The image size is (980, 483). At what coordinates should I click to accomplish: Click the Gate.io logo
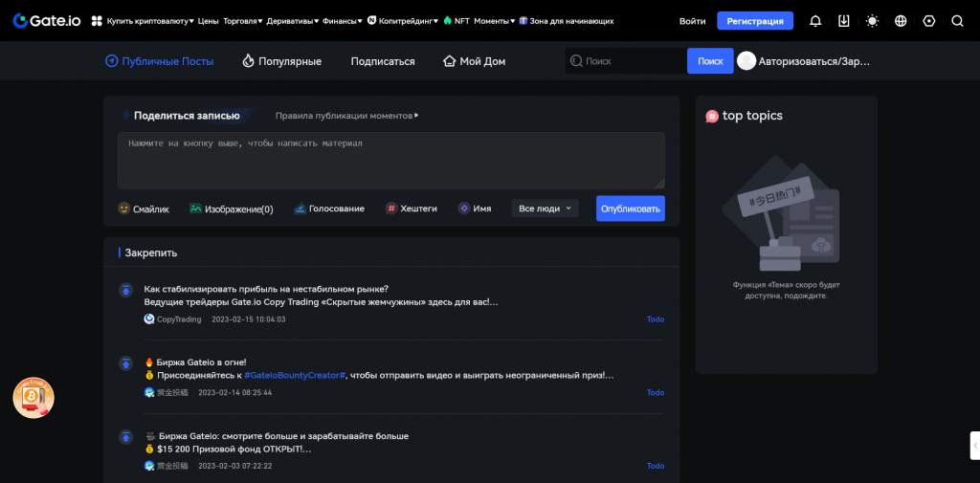pyautogui.click(x=47, y=20)
